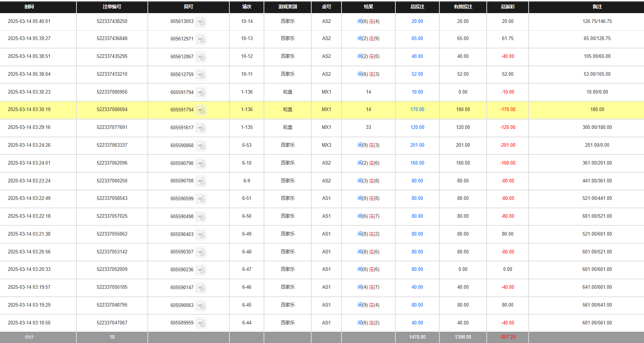
Task: View video icon next to round 605590599
Action: click(201, 199)
